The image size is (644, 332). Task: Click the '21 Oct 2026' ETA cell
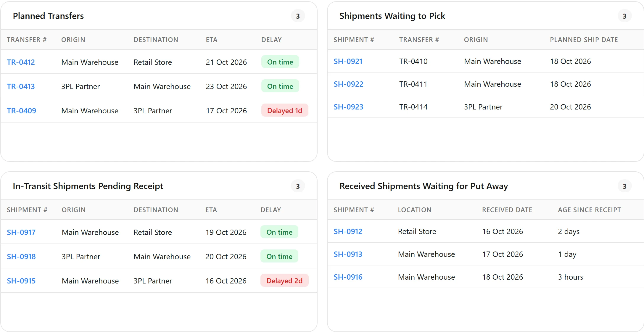[x=226, y=62]
